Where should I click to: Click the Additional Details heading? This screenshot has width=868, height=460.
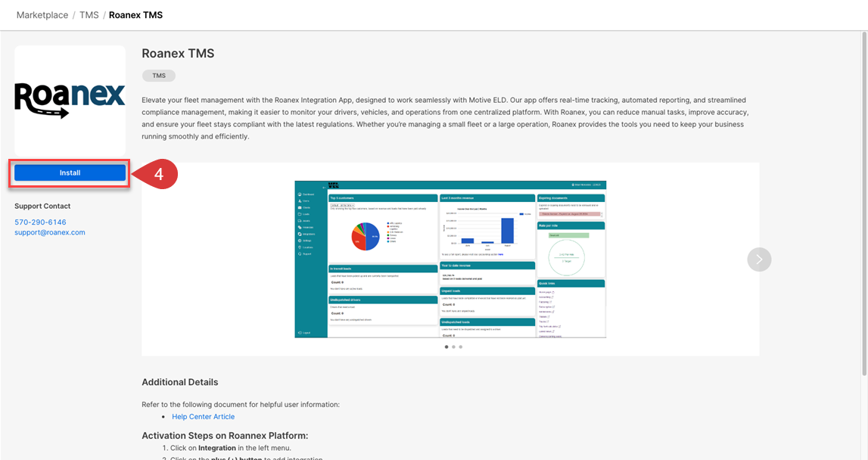(x=180, y=382)
